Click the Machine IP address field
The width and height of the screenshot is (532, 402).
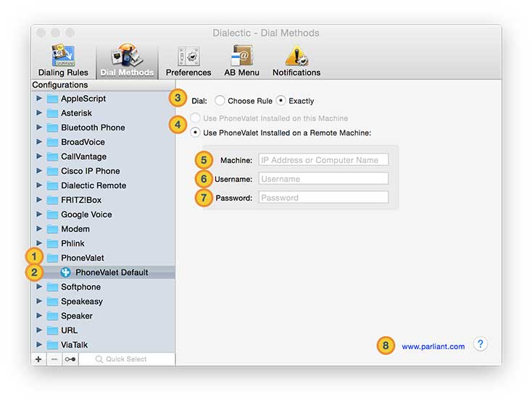[323, 160]
